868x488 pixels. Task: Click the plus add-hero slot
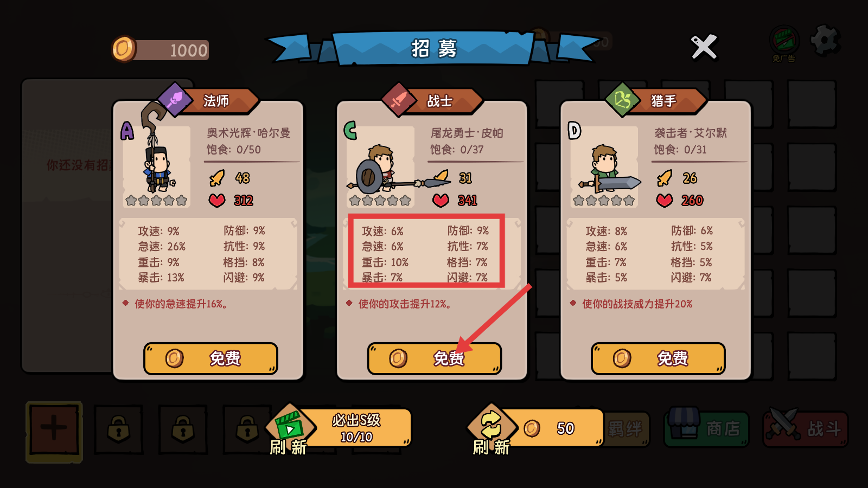pyautogui.click(x=54, y=432)
